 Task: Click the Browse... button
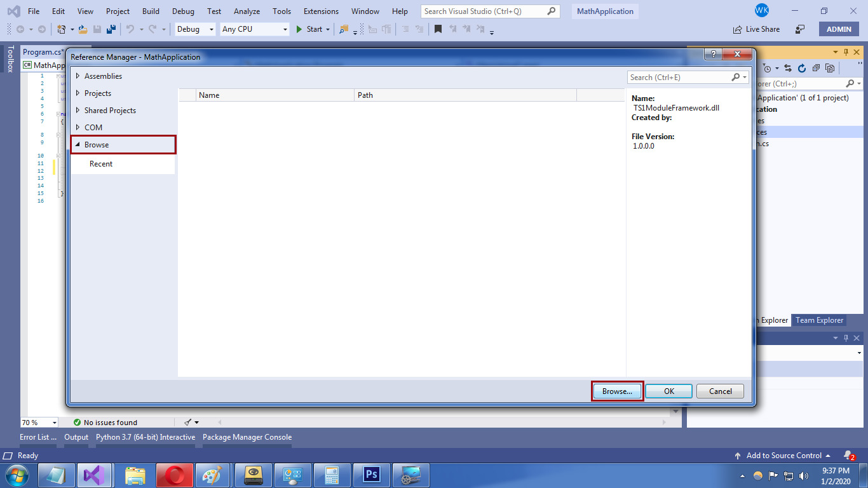pyautogui.click(x=618, y=391)
